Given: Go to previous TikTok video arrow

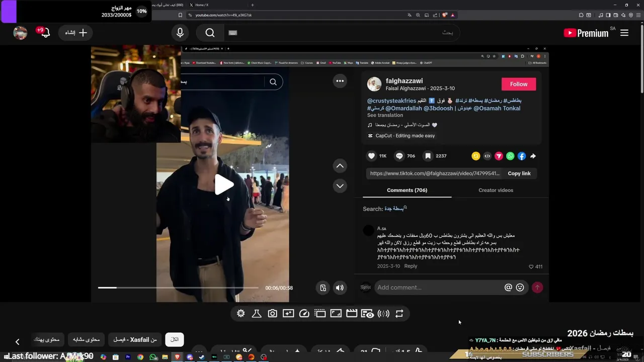Looking at the screenshot, I should (340, 166).
